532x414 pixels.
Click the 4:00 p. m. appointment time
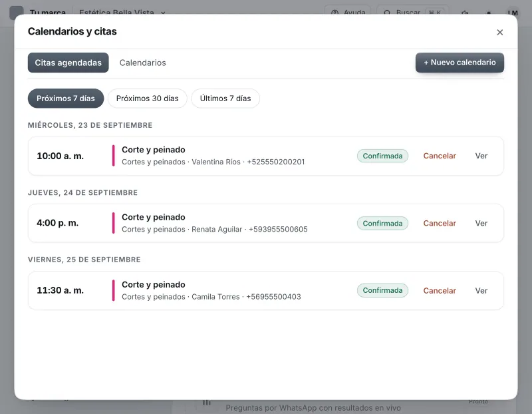pyautogui.click(x=58, y=223)
